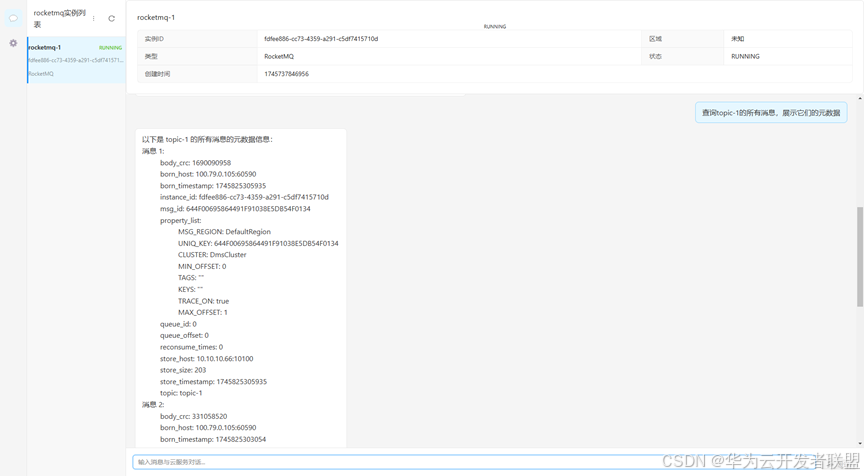Click the KEYS property line
Screen dimensions: 864x476
click(191, 289)
